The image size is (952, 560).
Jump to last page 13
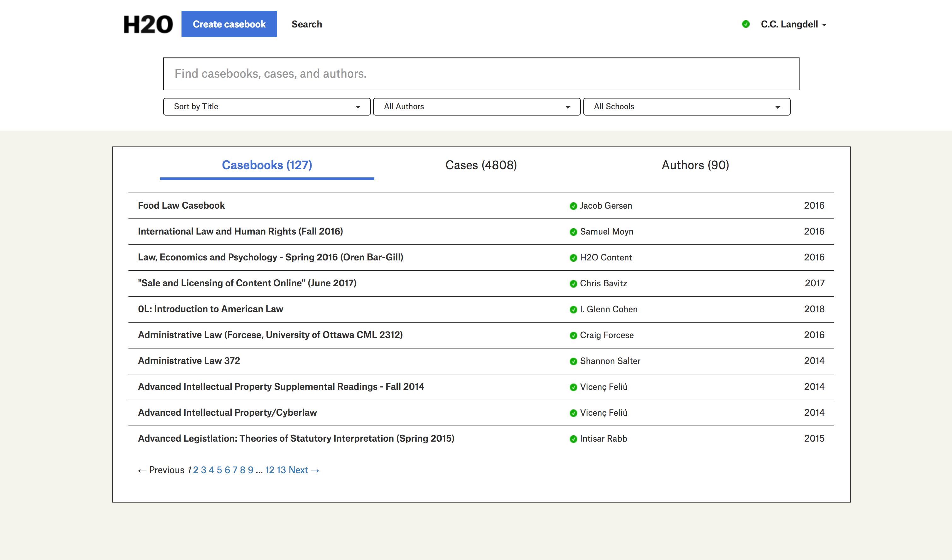[282, 470]
